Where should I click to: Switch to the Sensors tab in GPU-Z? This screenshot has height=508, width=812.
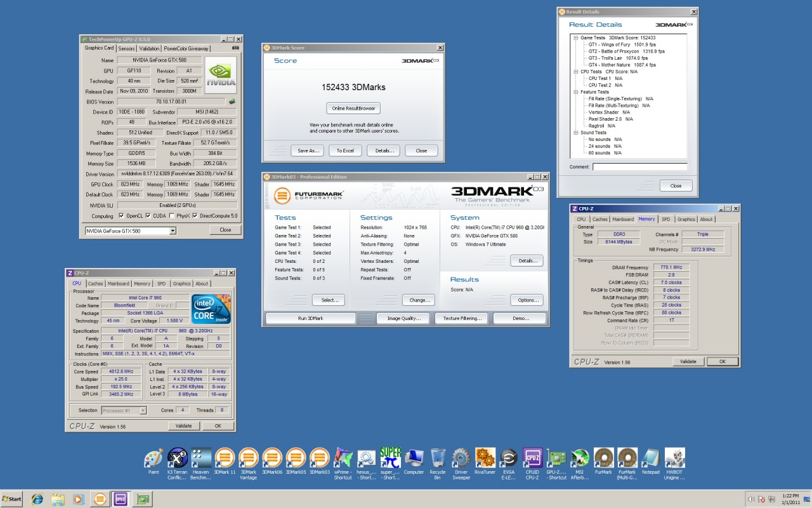click(x=126, y=48)
